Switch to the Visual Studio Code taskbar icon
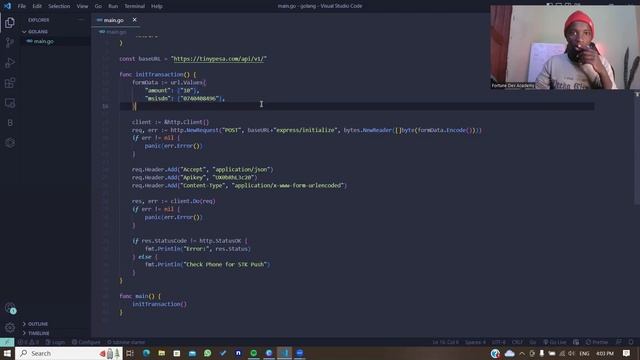 click(284, 353)
